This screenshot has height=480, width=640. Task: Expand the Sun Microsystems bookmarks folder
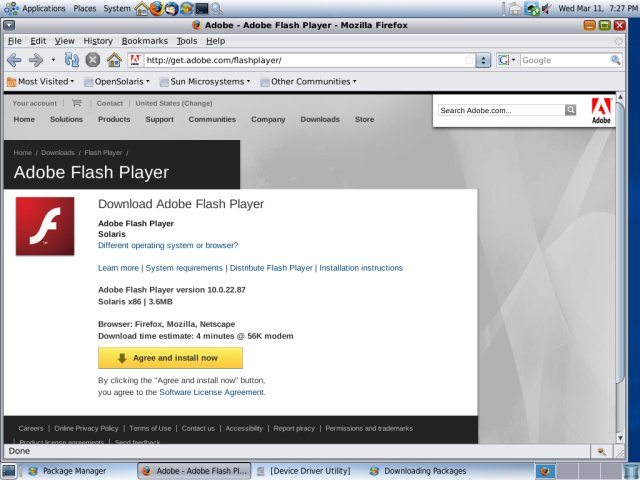pyautogui.click(x=205, y=82)
